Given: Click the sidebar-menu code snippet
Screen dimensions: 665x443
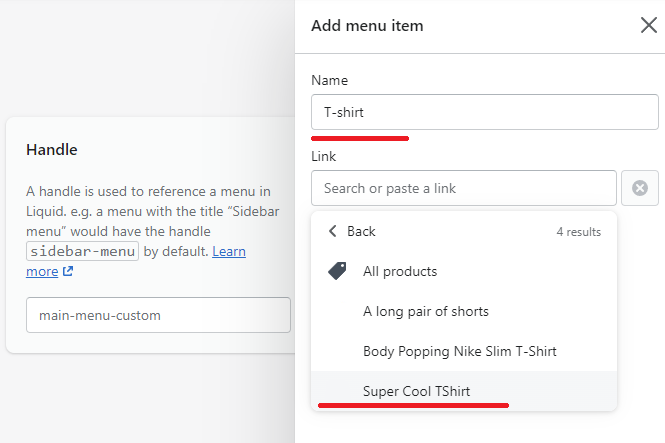Looking at the screenshot, I should [x=82, y=251].
